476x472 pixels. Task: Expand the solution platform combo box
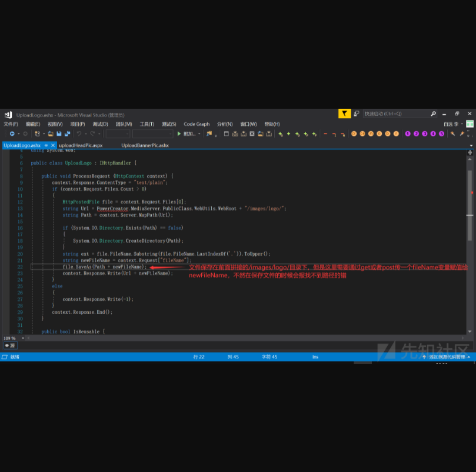click(x=152, y=134)
